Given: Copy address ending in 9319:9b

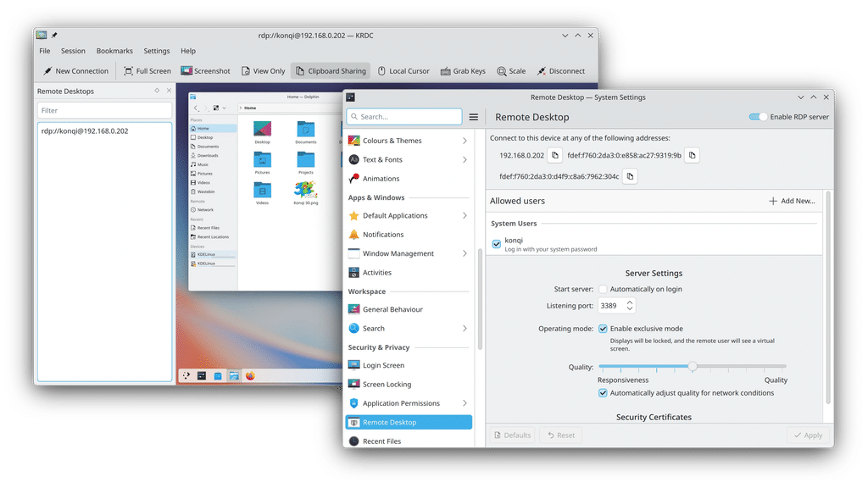Looking at the screenshot, I should [x=692, y=156].
